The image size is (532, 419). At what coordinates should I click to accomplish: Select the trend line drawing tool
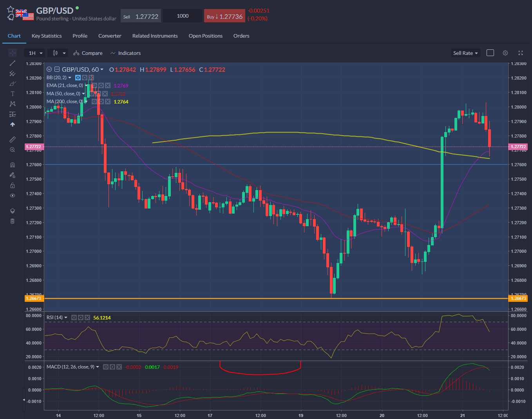click(x=13, y=63)
